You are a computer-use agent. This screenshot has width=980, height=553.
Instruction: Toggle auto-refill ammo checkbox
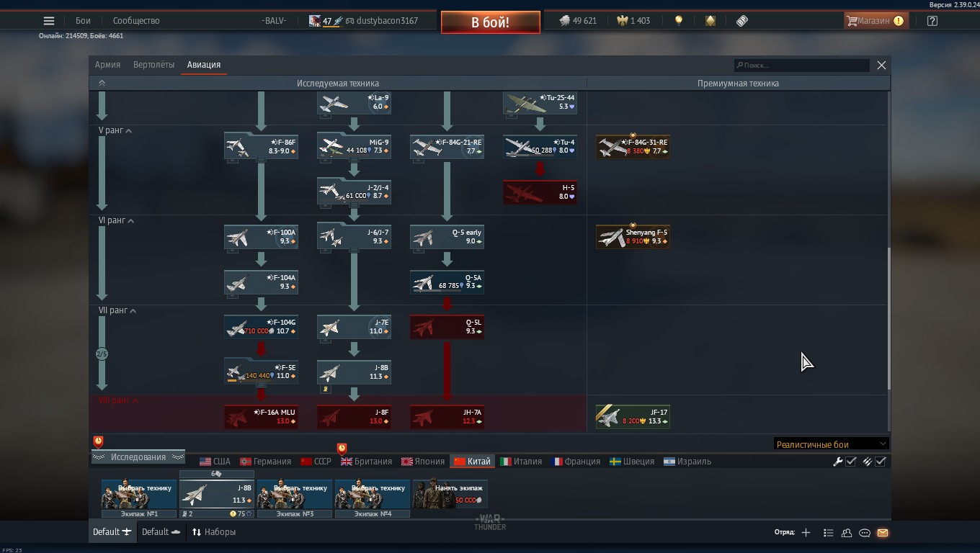[x=881, y=462]
